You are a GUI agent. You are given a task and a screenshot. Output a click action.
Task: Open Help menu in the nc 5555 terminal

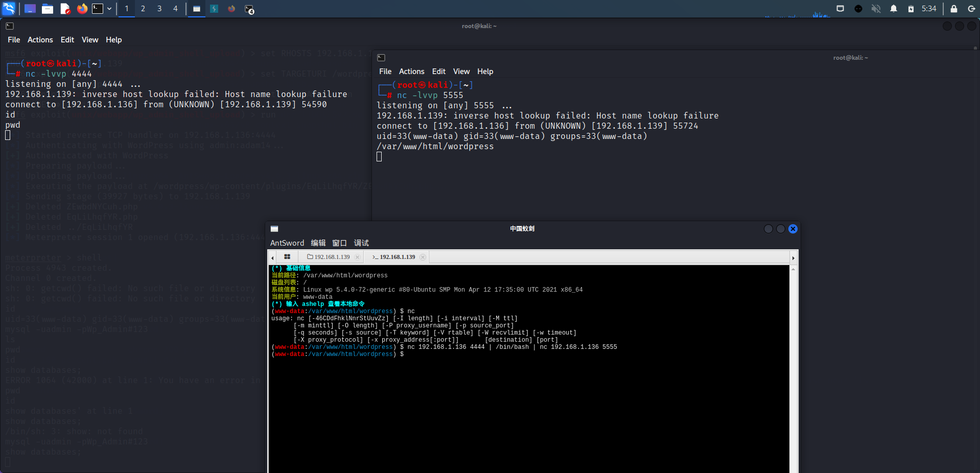[485, 72]
